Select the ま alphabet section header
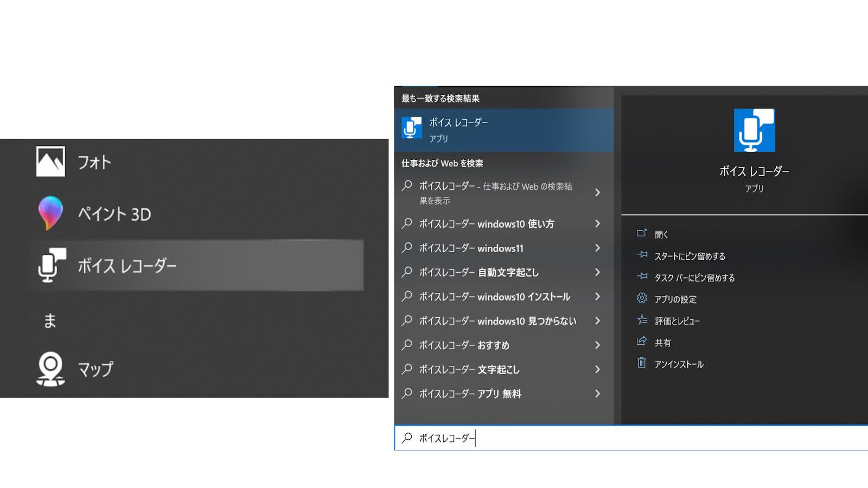 [x=50, y=321]
